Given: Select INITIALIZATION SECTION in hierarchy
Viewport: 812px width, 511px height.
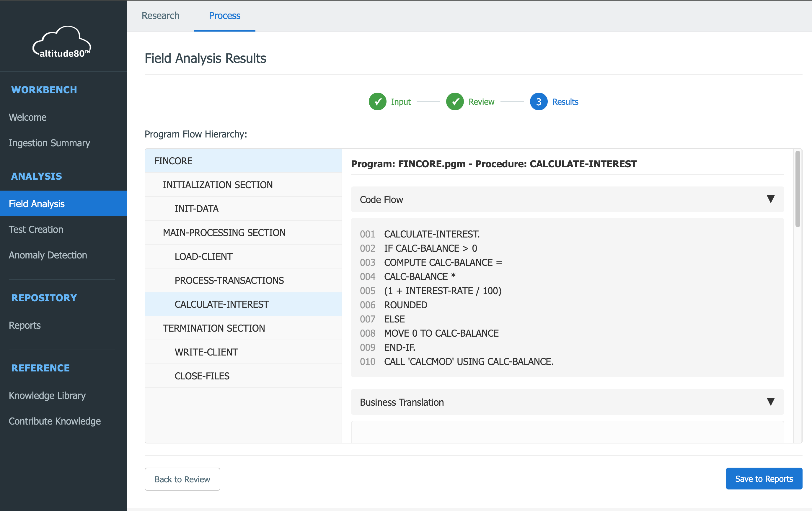Looking at the screenshot, I should (243, 185).
